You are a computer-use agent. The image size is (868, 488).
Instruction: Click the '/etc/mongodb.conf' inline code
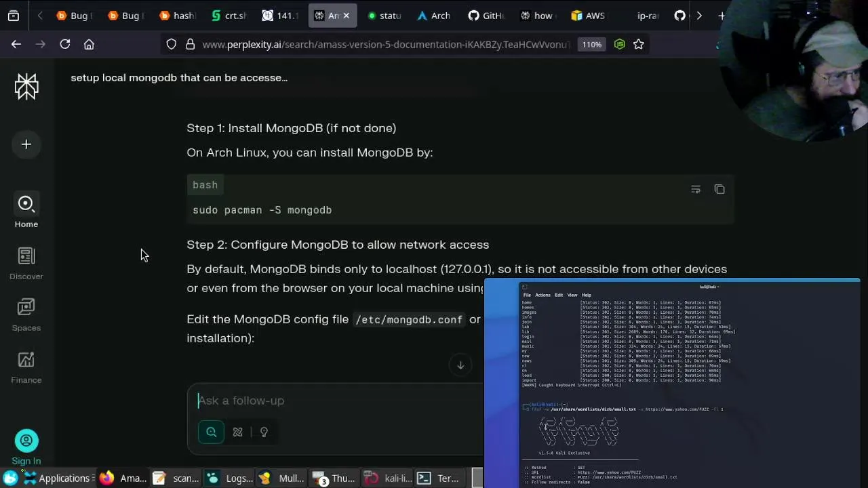pyautogui.click(x=409, y=319)
